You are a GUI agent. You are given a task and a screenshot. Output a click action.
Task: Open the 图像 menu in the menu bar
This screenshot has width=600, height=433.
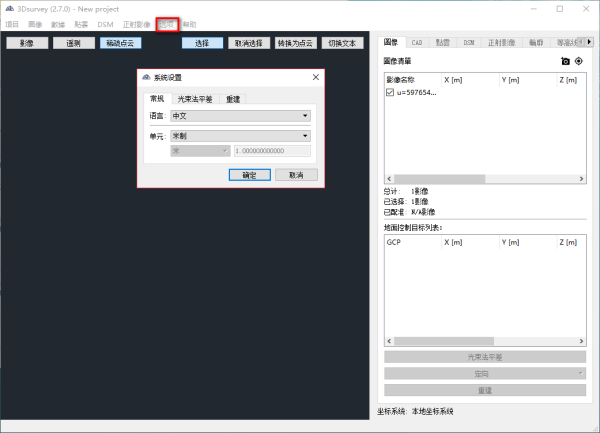35,24
